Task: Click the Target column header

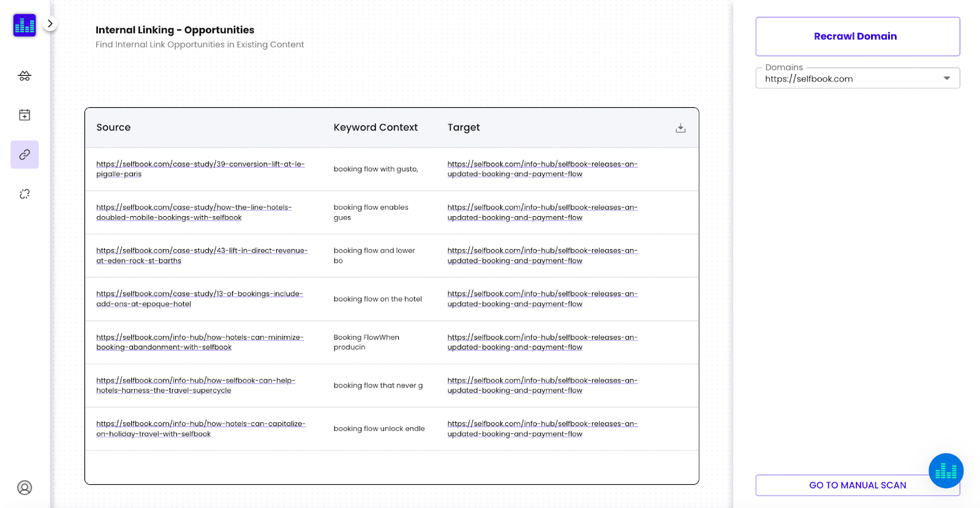Action: [464, 127]
